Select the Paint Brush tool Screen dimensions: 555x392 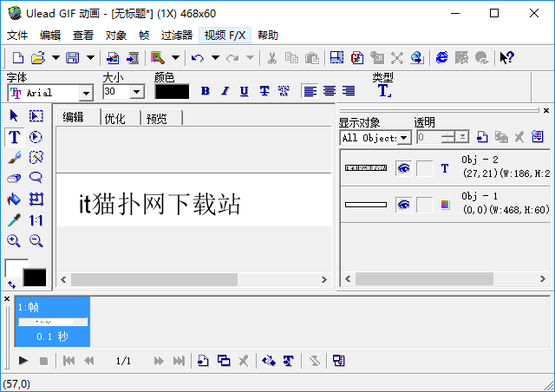click(14, 158)
